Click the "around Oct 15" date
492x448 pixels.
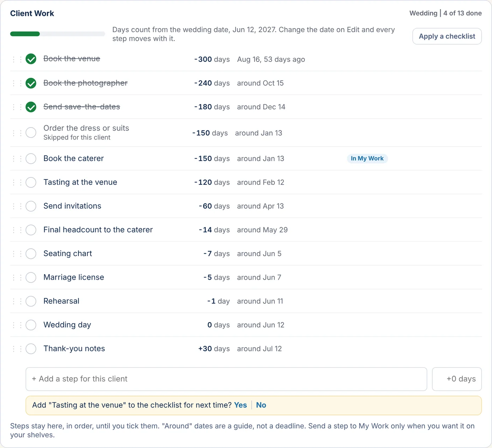click(x=260, y=83)
